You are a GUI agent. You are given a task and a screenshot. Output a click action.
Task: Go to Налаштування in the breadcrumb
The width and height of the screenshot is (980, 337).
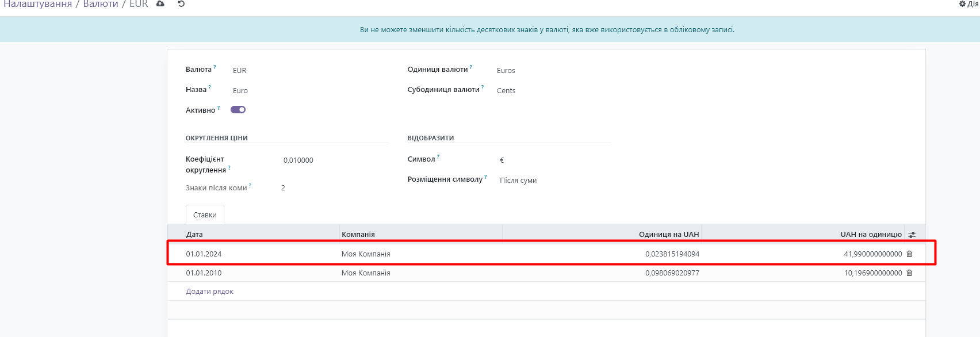tap(37, 5)
